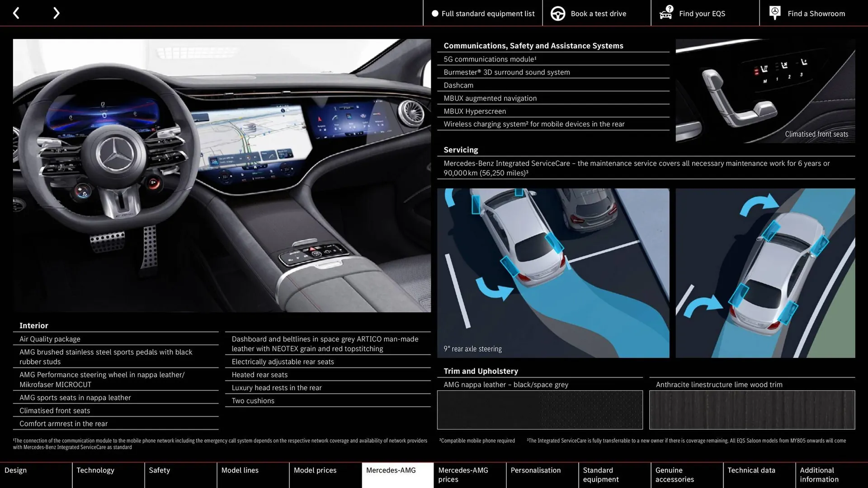Select the Anthracite lime wood trim swatch

coord(752,410)
